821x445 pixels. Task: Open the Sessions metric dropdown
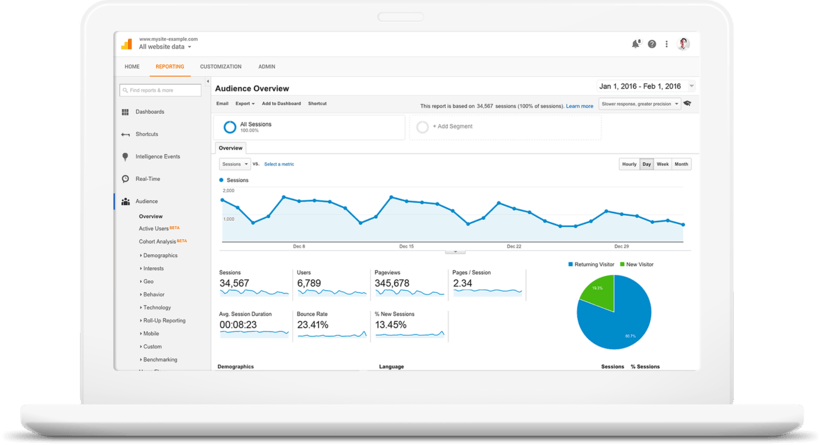pos(233,163)
